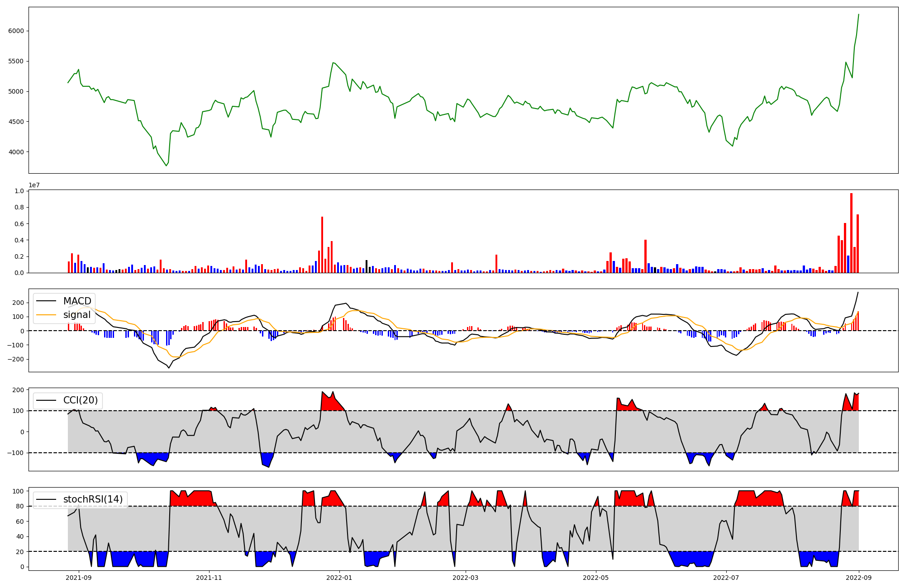This screenshot has width=905, height=588.
Task: Click the 1e7 volume scale label
Action: click(x=34, y=185)
